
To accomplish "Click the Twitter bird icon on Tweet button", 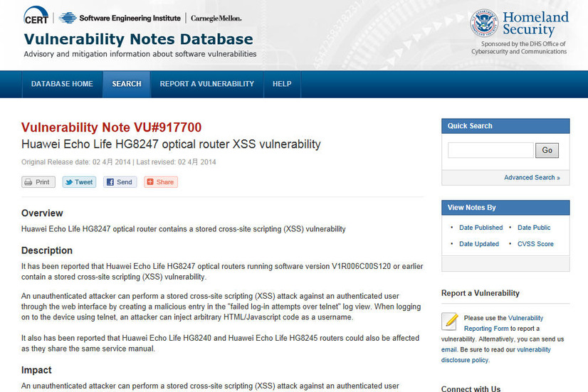I will tap(69, 182).
